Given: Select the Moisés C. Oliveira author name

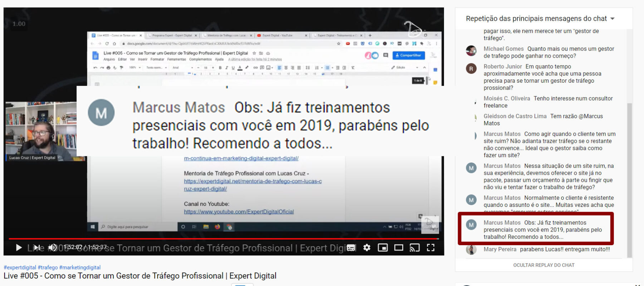Looking at the screenshot, I should click(507, 98).
